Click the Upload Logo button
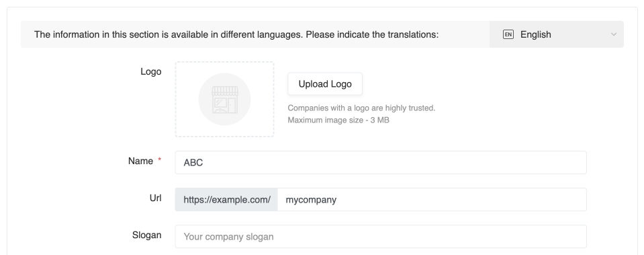The image size is (644, 255). [x=325, y=84]
